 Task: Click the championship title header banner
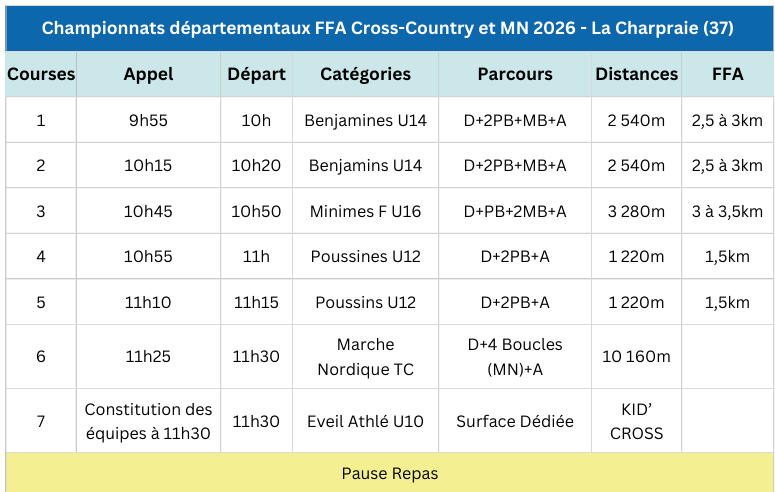tap(387, 27)
